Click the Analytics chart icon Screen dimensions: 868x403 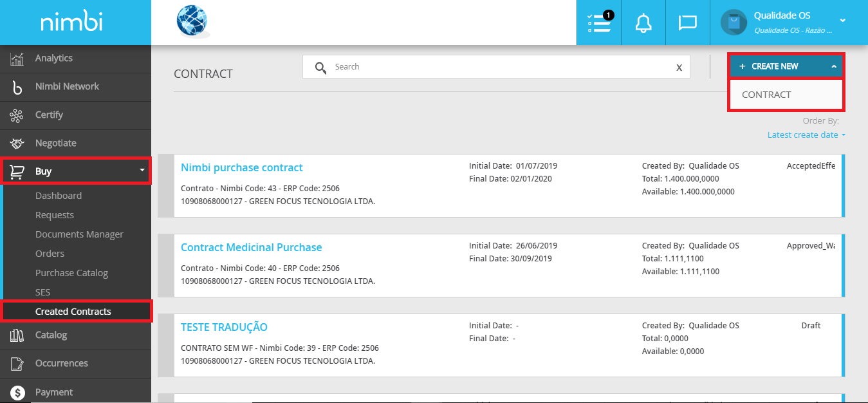pos(17,59)
